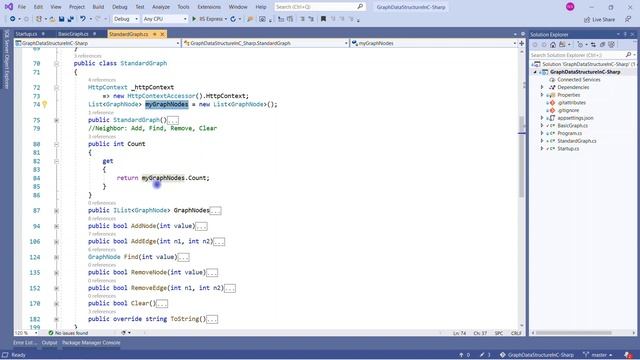Screen dimensions: 640x360
Task: Open the Any CPU platform dropdown
Action: (165, 19)
